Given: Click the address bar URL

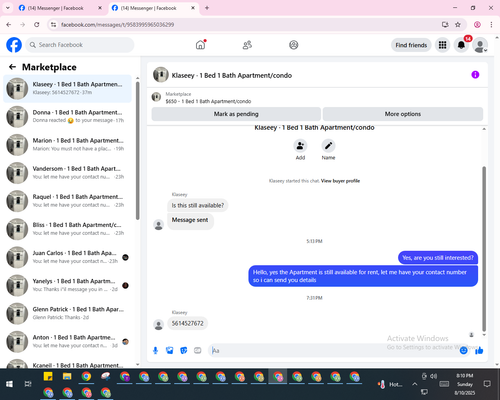Looking at the screenshot, I should [x=118, y=25].
